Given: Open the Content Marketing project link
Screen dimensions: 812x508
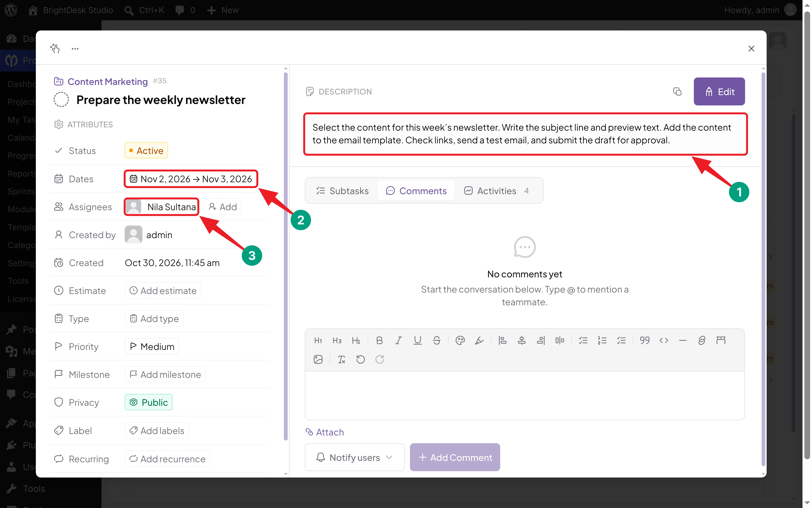Looking at the screenshot, I should point(108,81).
